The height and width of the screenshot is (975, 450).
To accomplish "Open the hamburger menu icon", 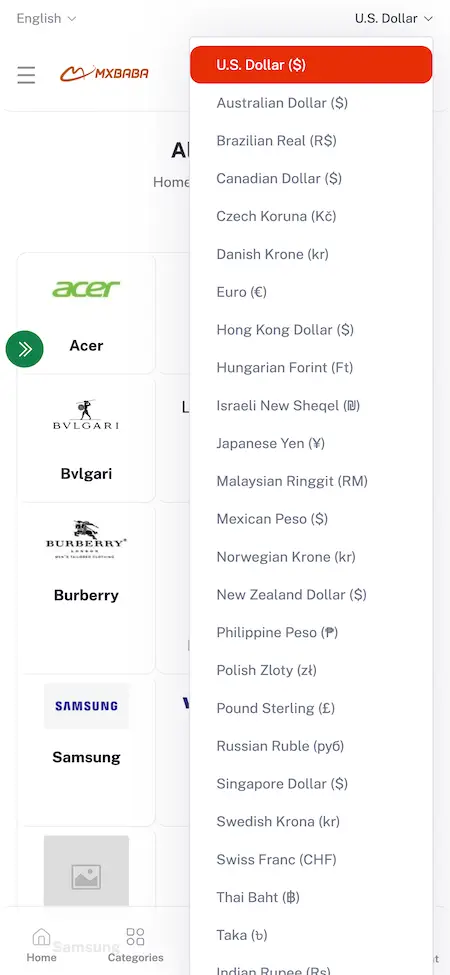I will (x=26, y=75).
